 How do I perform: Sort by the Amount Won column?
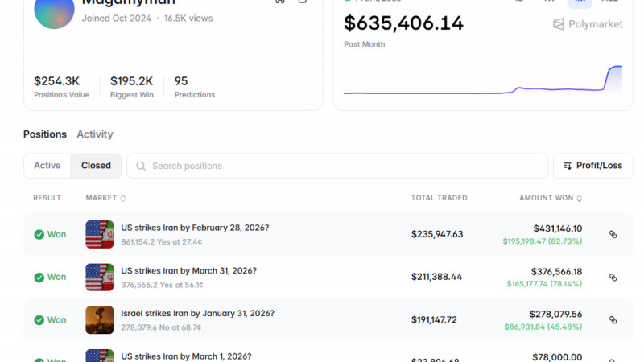551,198
